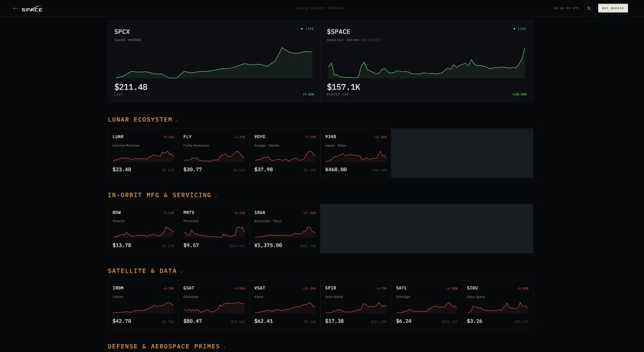Click the X (Twitter) icon in header
This screenshot has width=644, height=352.
(588, 8)
